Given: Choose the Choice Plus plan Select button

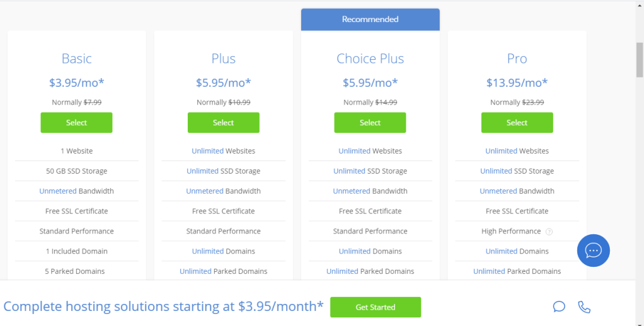Looking at the screenshot, I should (x=370, y=123).
